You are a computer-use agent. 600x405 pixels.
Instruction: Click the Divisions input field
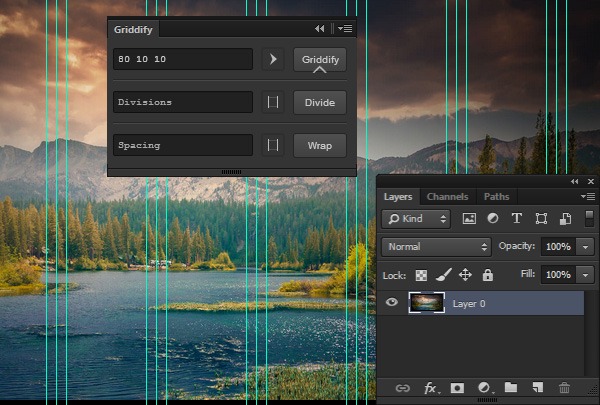[x=182, y=102]
